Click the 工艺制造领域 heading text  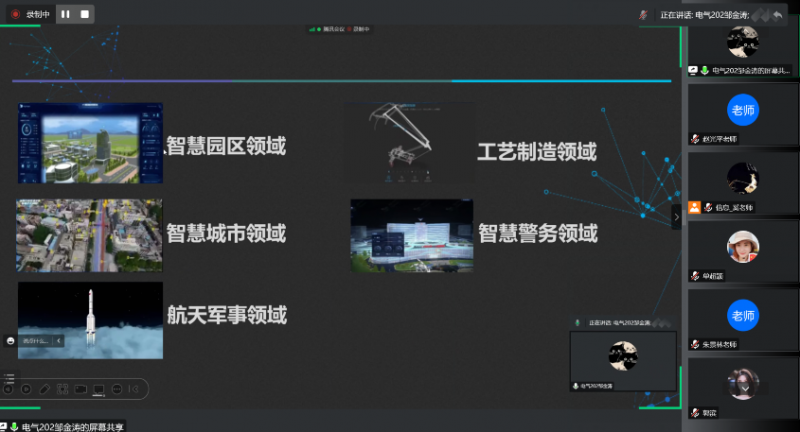pos(537,151)
